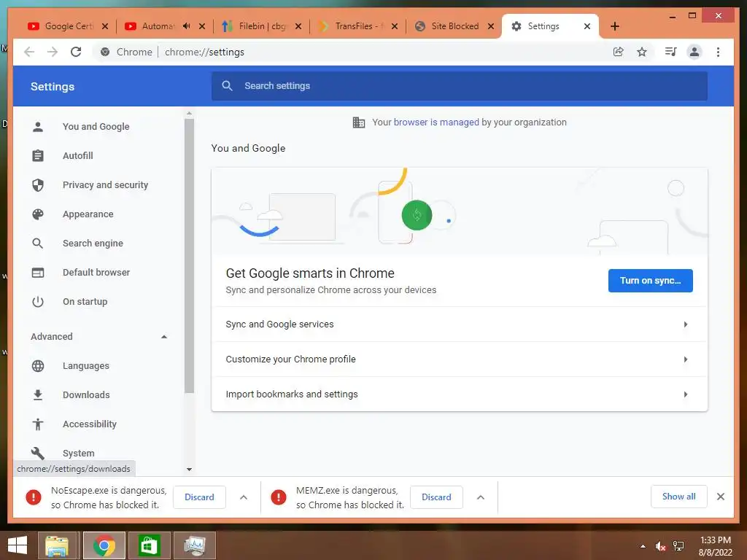The height and width of the screenshot is (560, 747).
Task: Click the NoEscape.exe red warning icon
Action: (x=34, y=497)
